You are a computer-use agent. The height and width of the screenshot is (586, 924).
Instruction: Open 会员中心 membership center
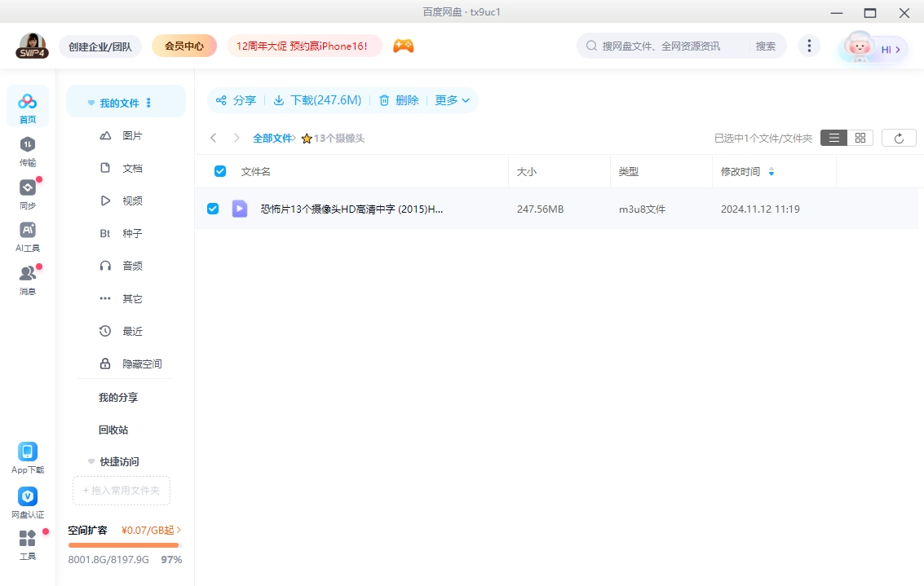183,46
